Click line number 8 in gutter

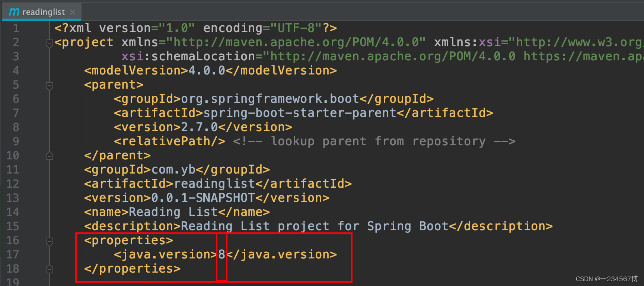click(x=16, y=127)
